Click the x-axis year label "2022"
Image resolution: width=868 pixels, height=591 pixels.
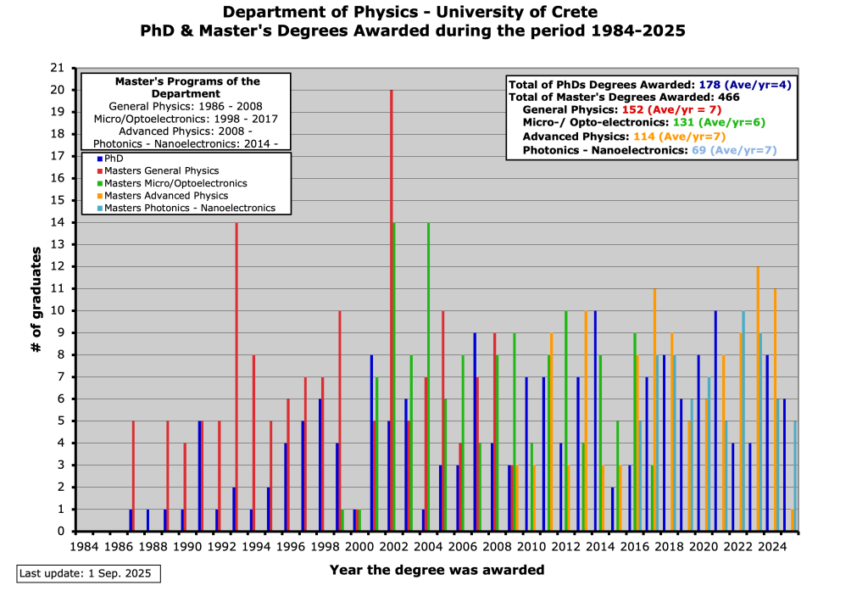click(738, 547)
